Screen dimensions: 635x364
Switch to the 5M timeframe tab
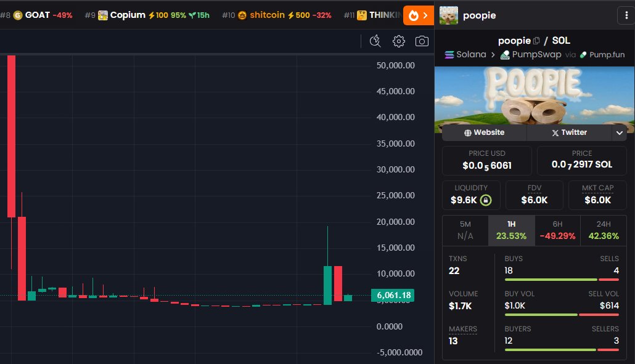pos(465,230)
